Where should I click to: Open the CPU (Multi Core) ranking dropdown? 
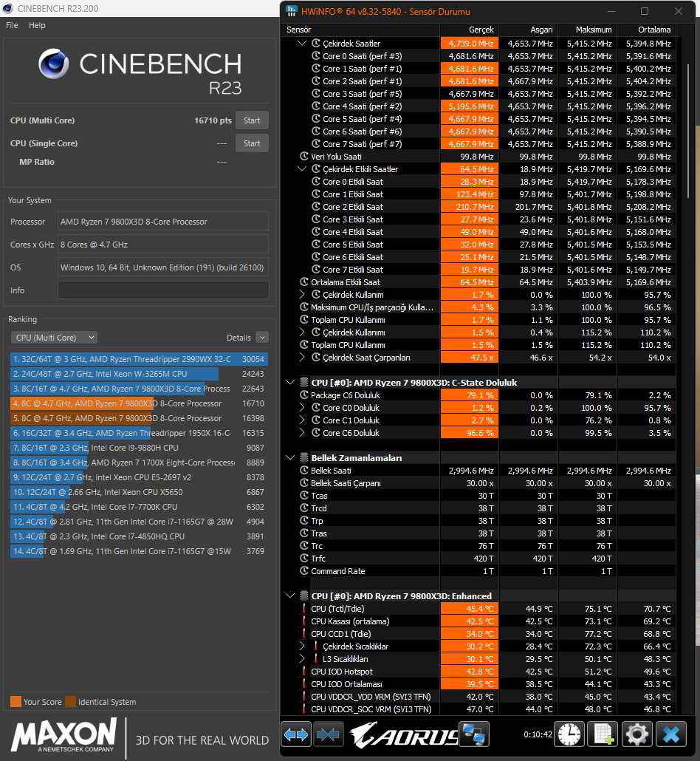tap(54, 338)
